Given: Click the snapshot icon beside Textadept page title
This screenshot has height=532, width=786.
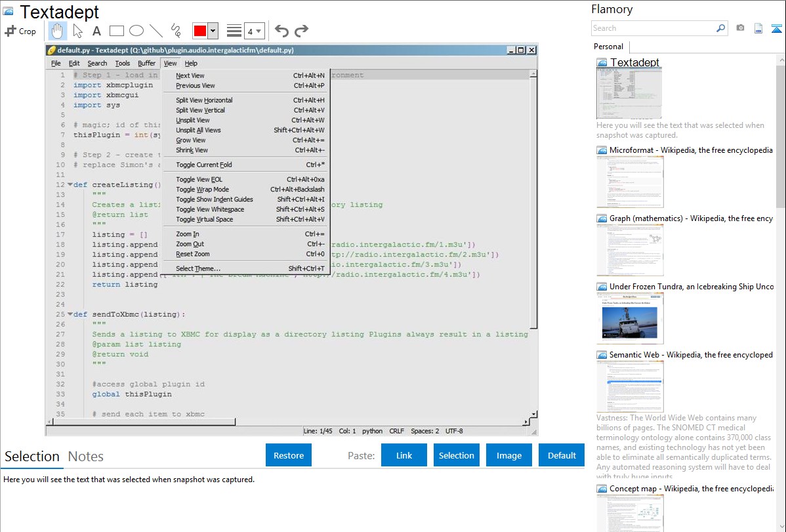Looking at the screenshot, I should 8,11.
